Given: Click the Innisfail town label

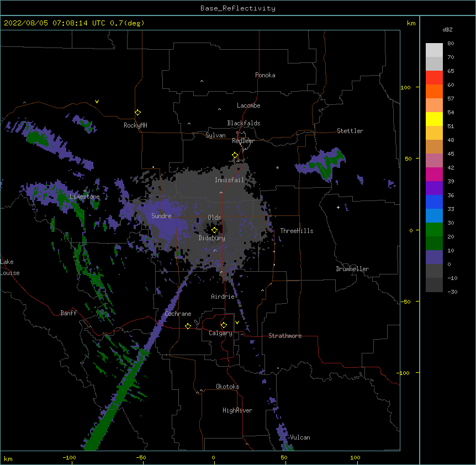Looking at the screenshot, I should 229,180.
